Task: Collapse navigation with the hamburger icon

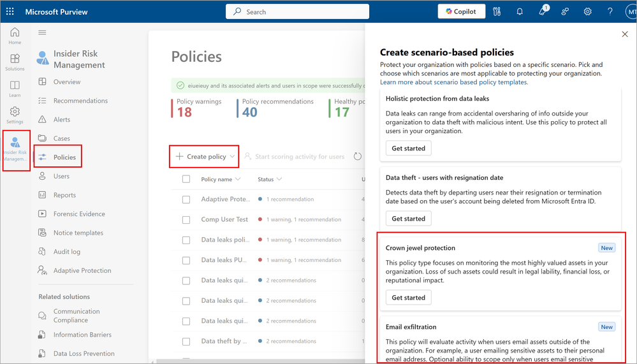Action: click(42, 33)
